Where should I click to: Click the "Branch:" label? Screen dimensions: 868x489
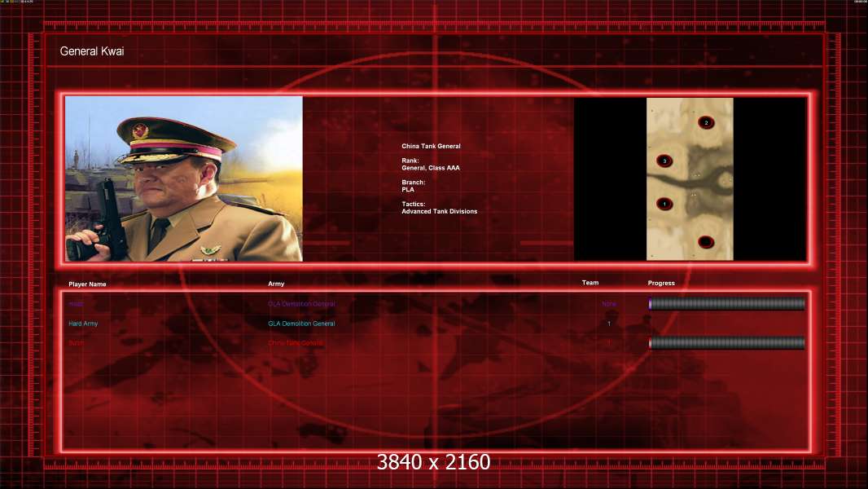tap(414, 183)
